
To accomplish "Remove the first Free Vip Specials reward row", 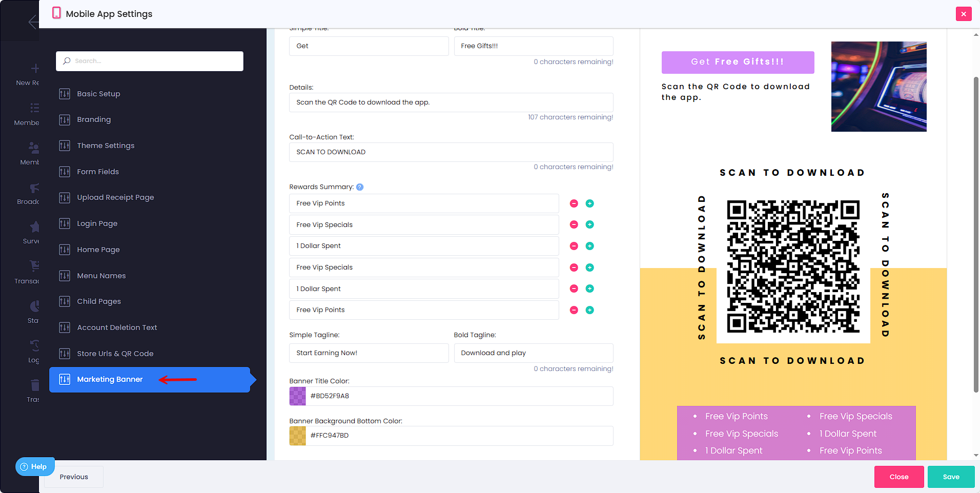I will (x=574, y=224).
